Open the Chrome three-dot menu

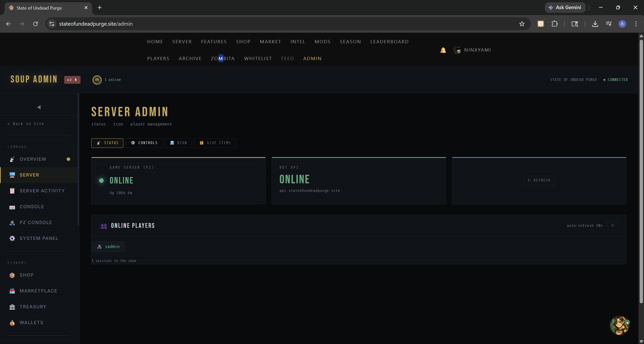(636, 24)
